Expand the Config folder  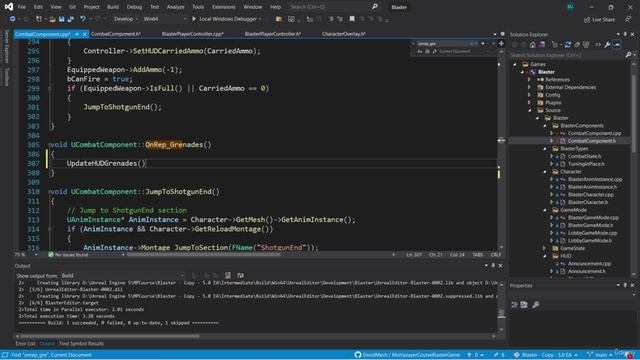tap(530, 95)
